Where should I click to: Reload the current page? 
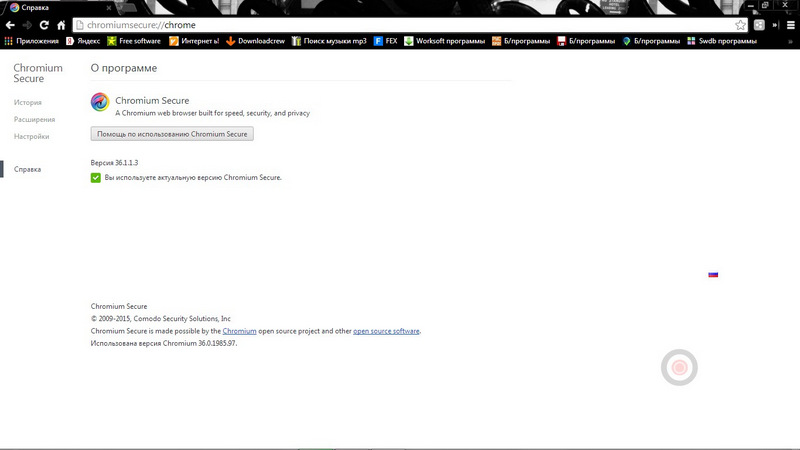(x=44, y=25)
